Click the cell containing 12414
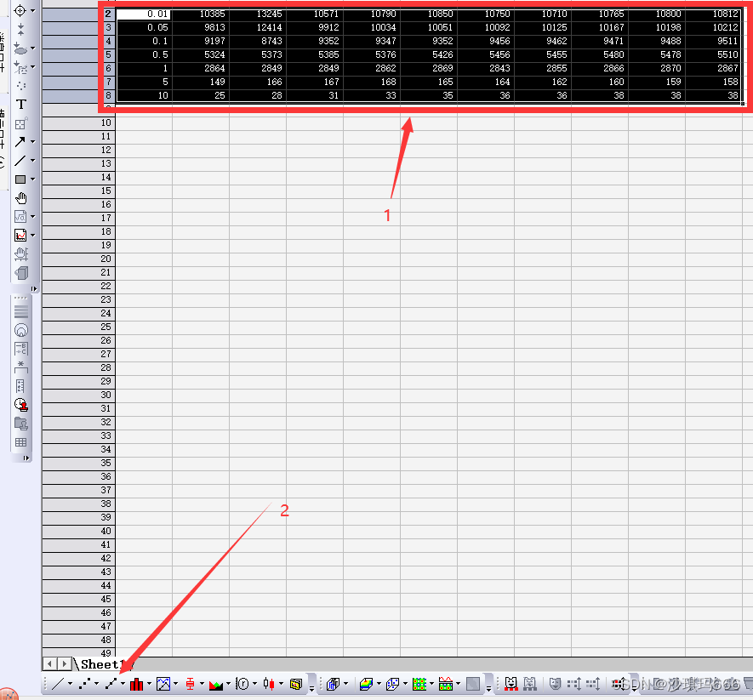The image size is (753, 700). coord(258,27)
